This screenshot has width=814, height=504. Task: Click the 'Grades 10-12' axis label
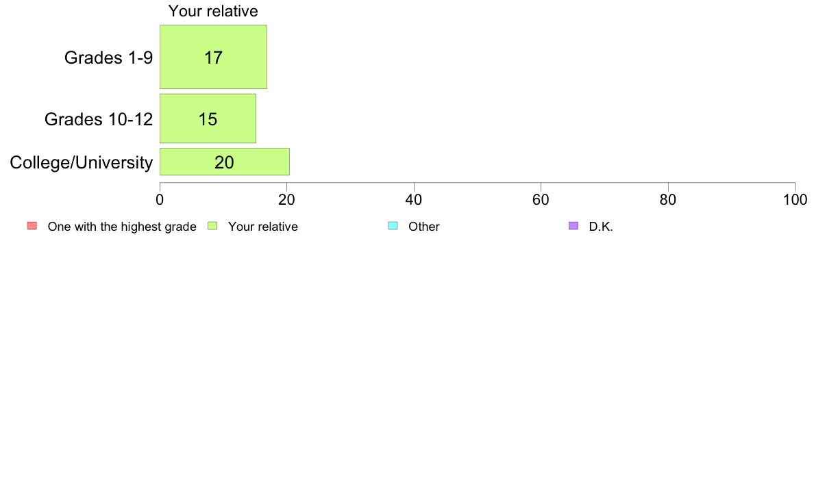click(99, 119)
